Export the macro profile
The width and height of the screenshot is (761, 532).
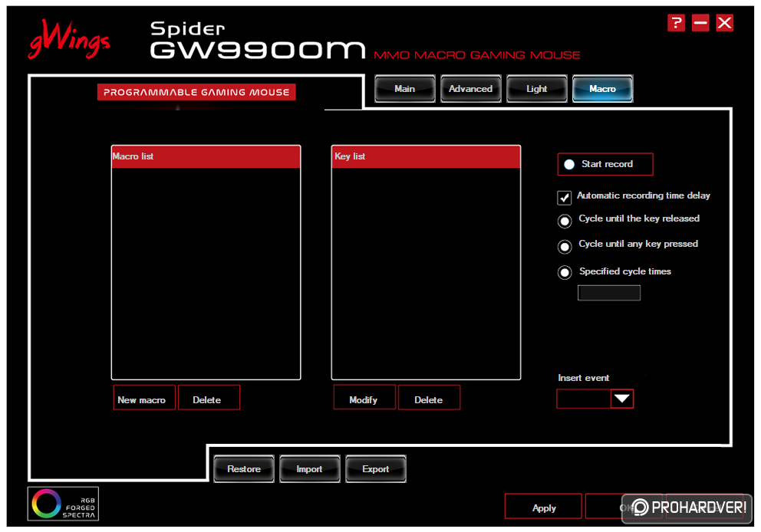pyautogui.click(x=376, y=469)
